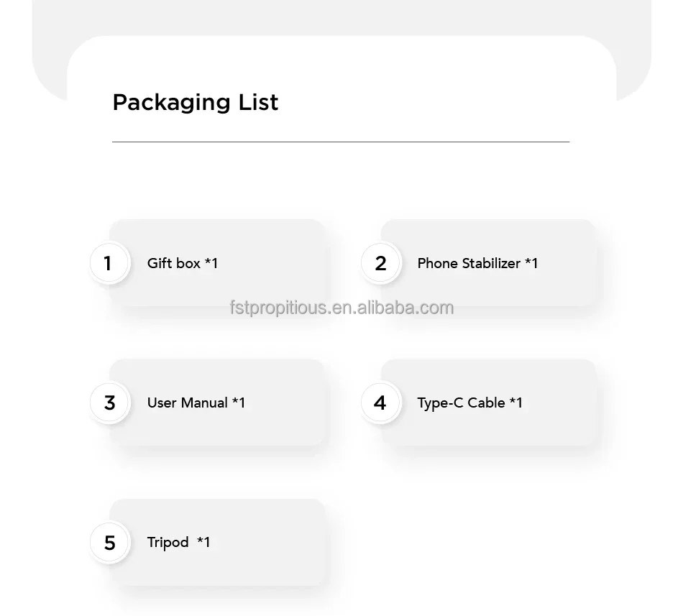683x616 pixels.
Task: Click the divider line under Packaging List
Action: pyautogui.click(x=340, y=142)
